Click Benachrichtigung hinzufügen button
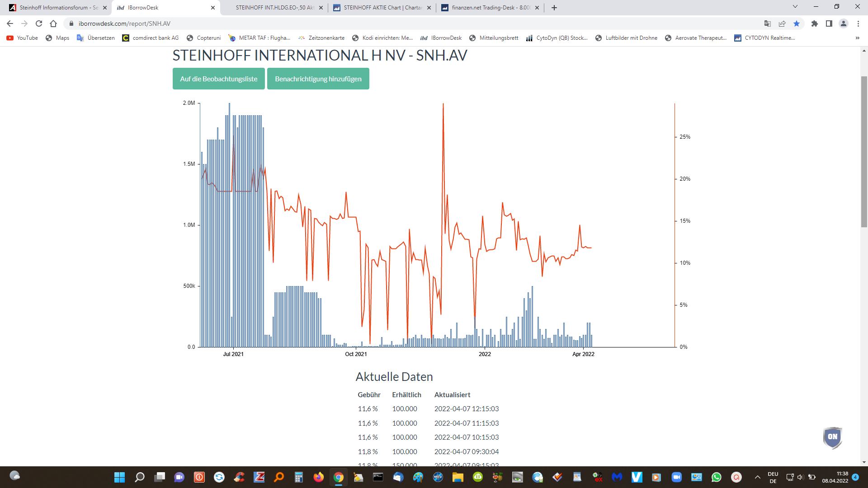The width and height of the screenshot is (868, 488). click(318, 79)
